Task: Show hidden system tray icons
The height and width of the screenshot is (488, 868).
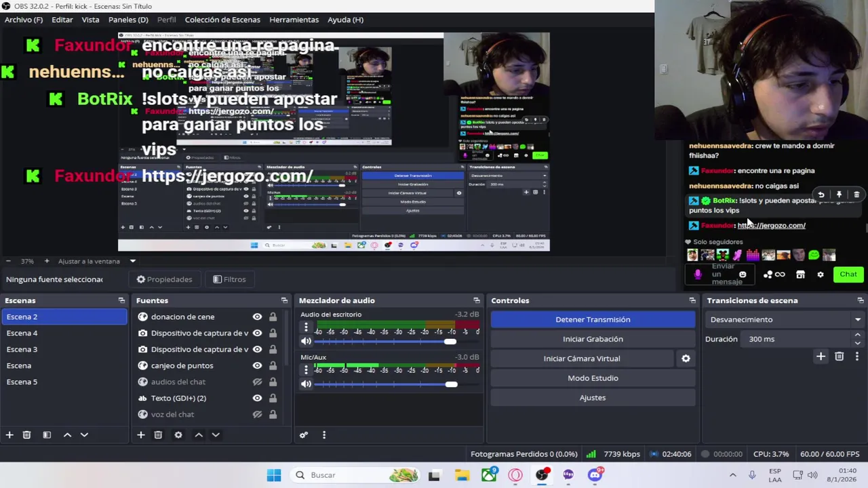Action: pos(732,475)
